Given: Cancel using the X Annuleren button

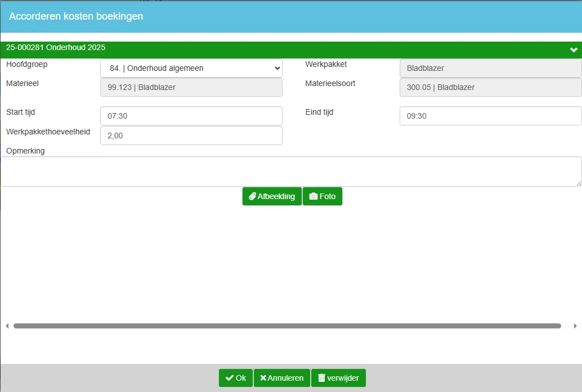Looking at the screenshot, I should 281,378.
